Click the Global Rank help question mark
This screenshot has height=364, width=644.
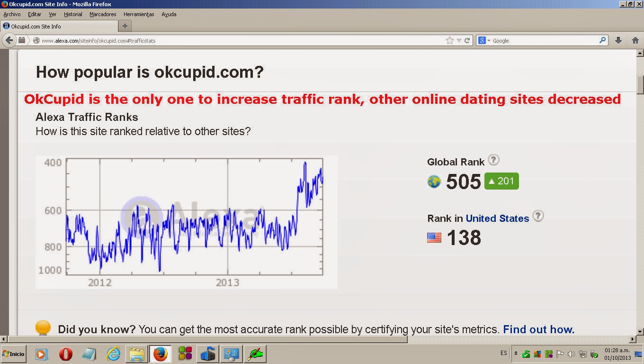click(493, 160)
